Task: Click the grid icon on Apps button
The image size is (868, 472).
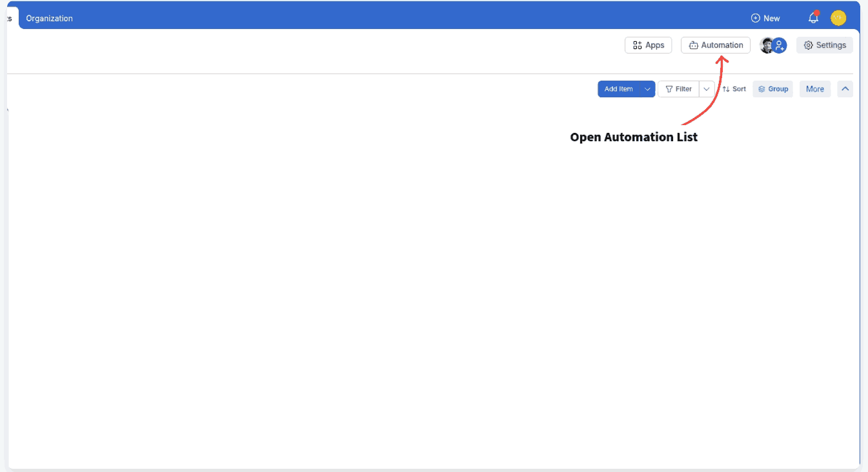Action: click(x=637, y=45)
